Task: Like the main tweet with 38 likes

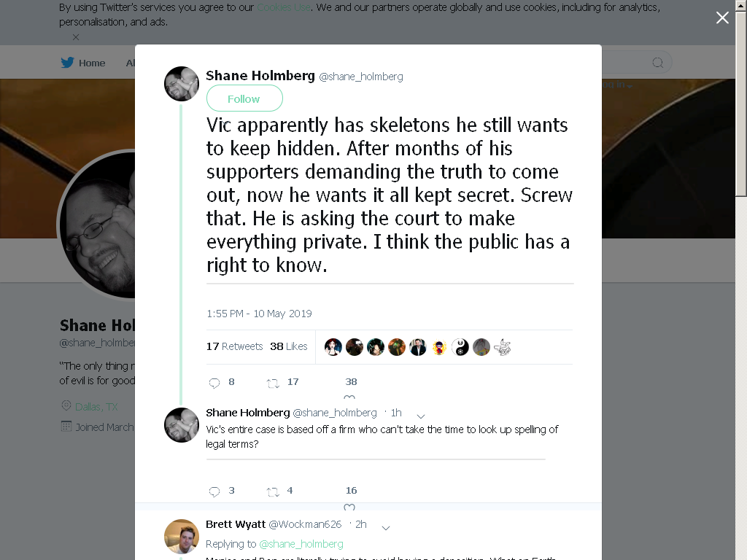Action: pyautogui.click(x=349, y=397)
